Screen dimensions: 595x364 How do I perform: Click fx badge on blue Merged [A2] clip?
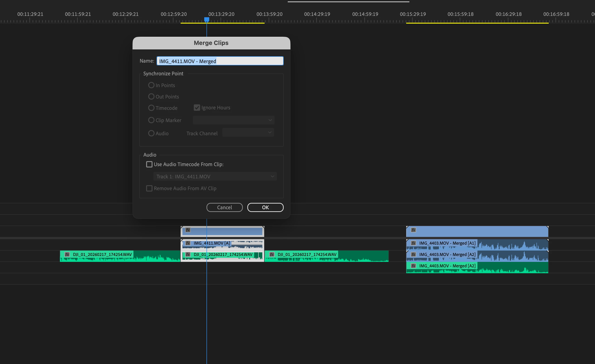tap(413, 254)
